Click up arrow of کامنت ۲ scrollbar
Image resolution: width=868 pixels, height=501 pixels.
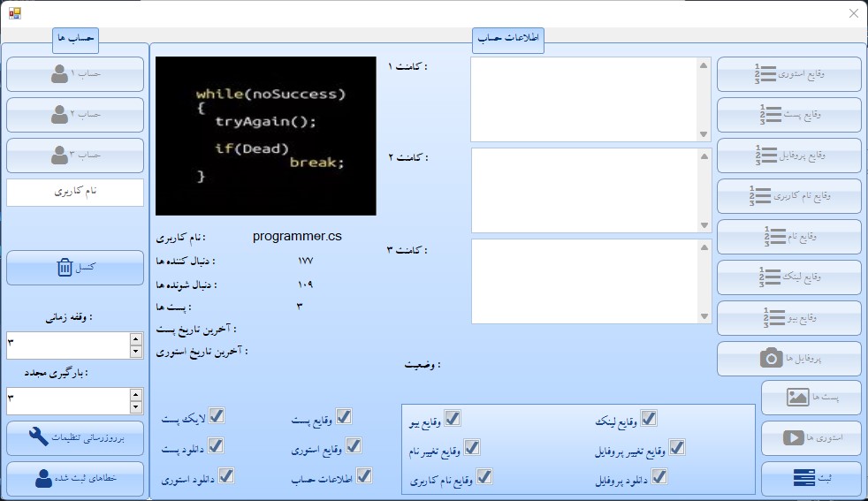[704, 156]
